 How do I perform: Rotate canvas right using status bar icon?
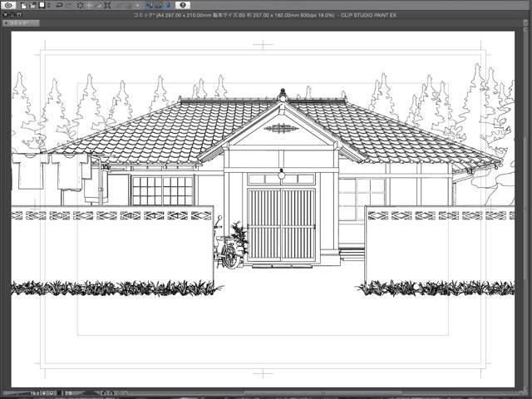[111, 393]
